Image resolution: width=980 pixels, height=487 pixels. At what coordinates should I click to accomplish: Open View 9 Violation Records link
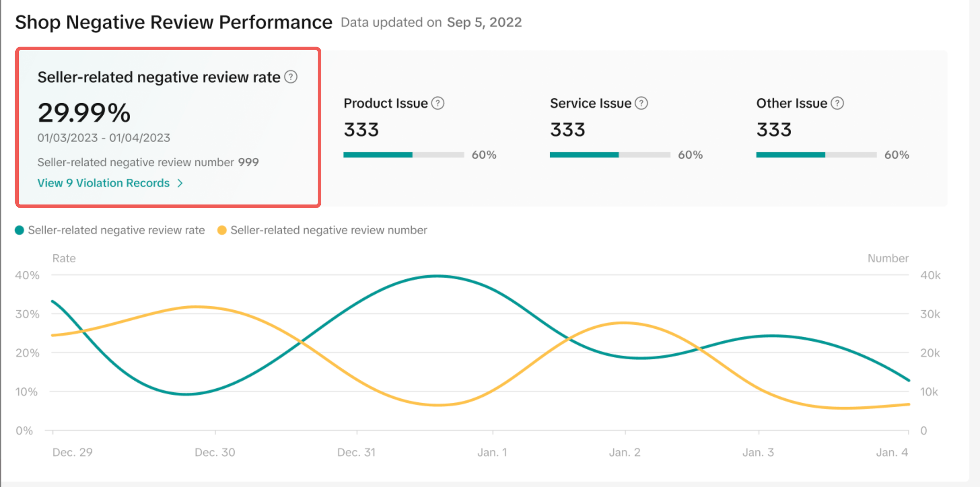[x=103, y=183]
